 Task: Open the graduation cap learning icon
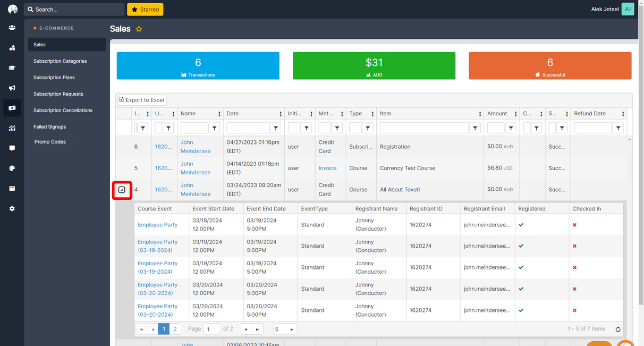(x=12, y=68)
